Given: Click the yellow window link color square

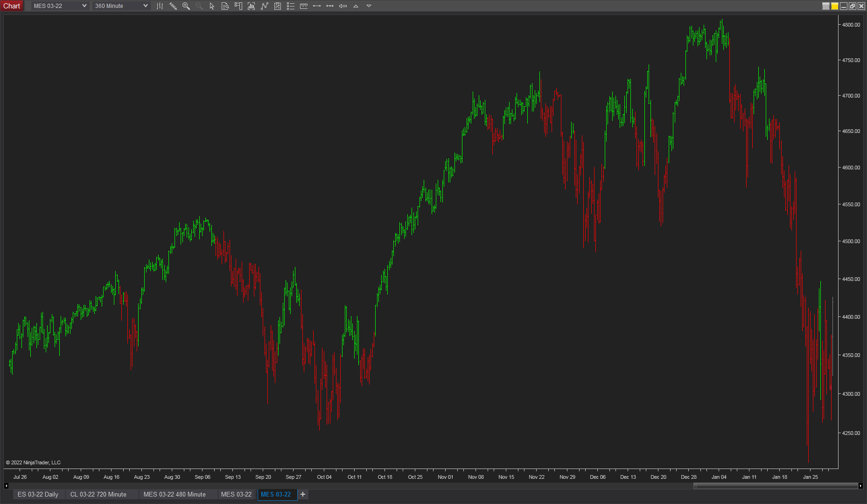Looking at the screenshot, I should point(835,6).
